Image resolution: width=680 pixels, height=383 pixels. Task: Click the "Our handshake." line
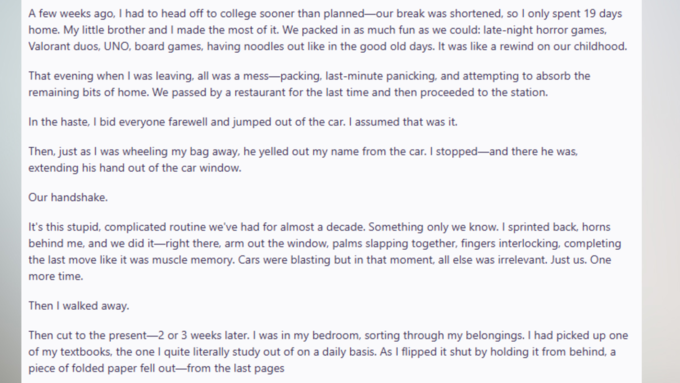(x=68, y=197)
